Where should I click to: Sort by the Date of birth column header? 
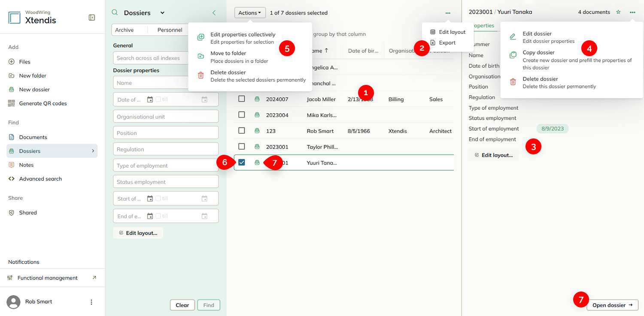click(x=363, y=51)
